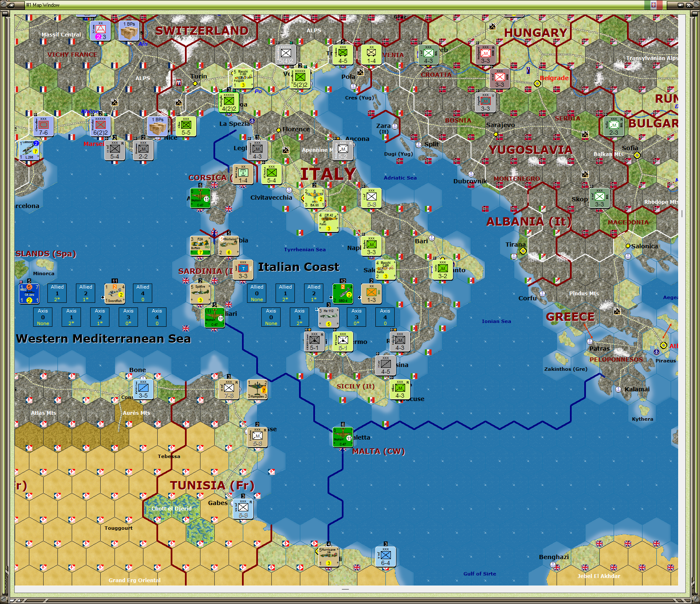Click the Florence city label
The image size is (700, 604).
pos(296,129)
